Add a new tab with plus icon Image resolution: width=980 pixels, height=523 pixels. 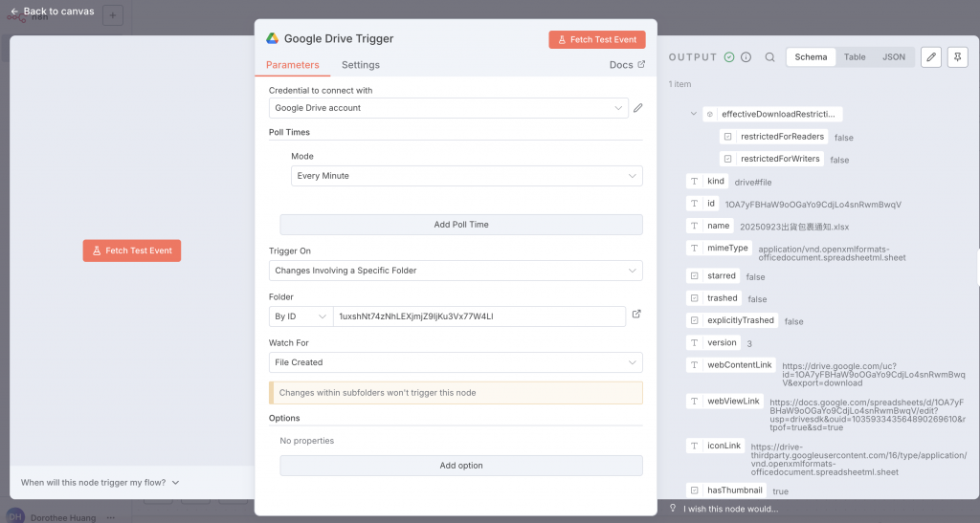point(113,15)
